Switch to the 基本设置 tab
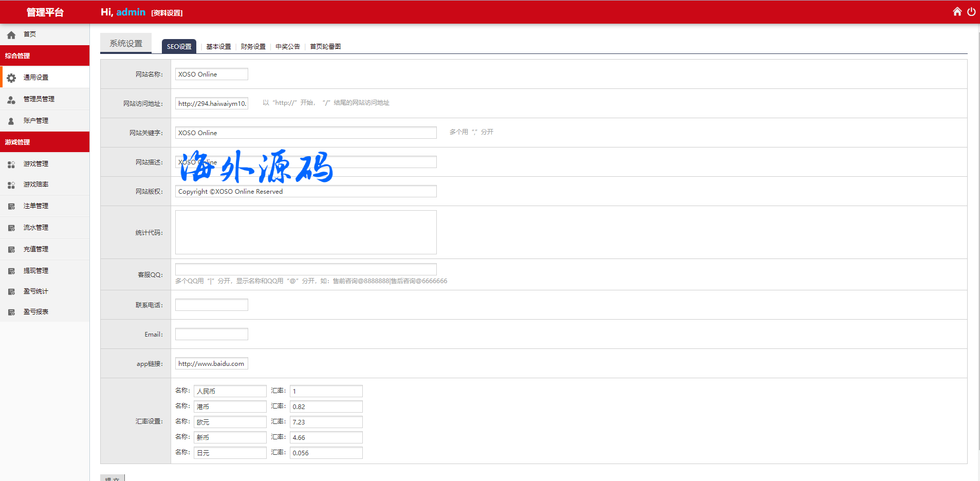This screenshot has width=980, height=481. point(218,47)
